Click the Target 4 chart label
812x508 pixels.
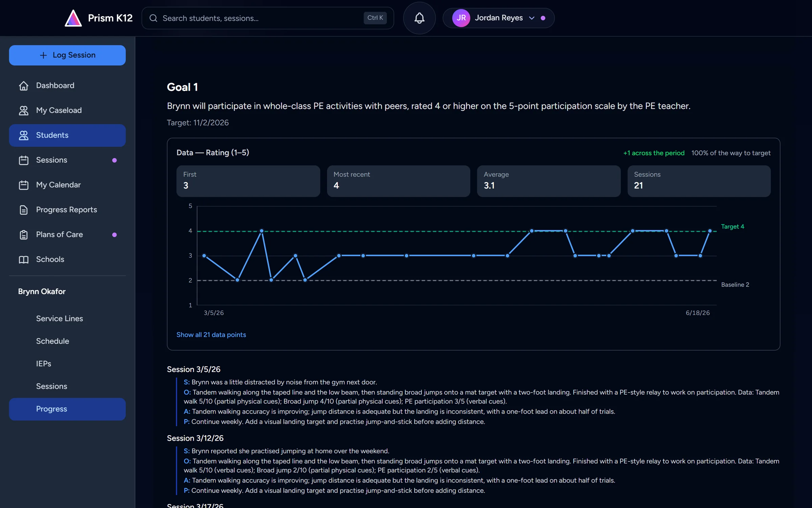point(732,227)
